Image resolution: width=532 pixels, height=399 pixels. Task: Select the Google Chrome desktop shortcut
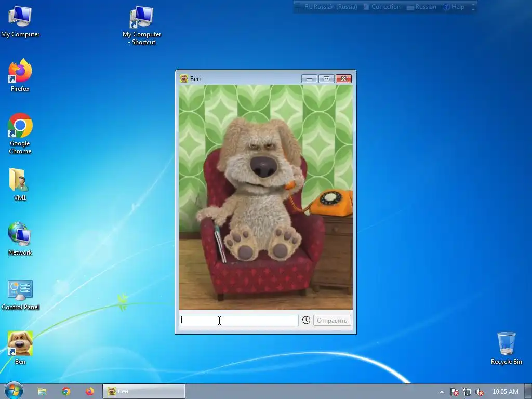[20, 134]
